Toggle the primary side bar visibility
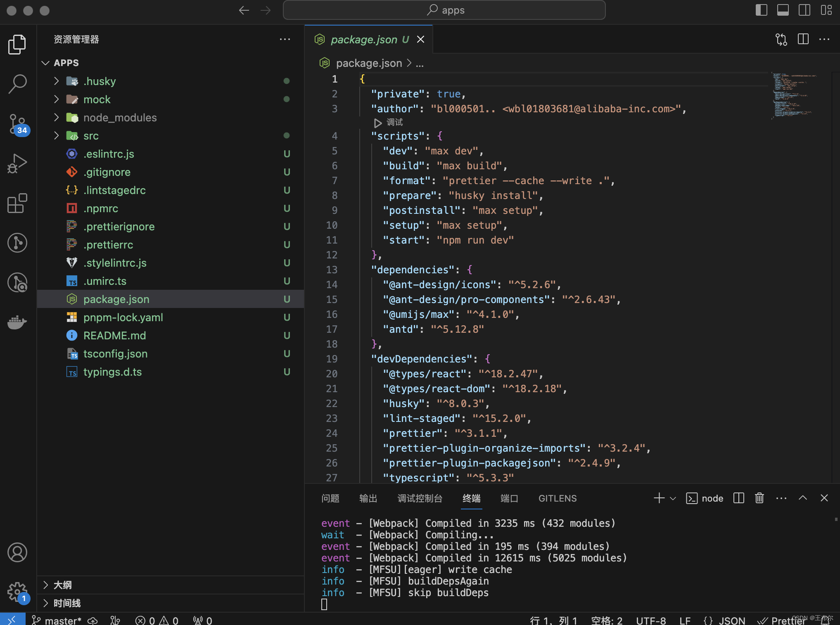Screen dimensions: 840x625 pos(761,10)
